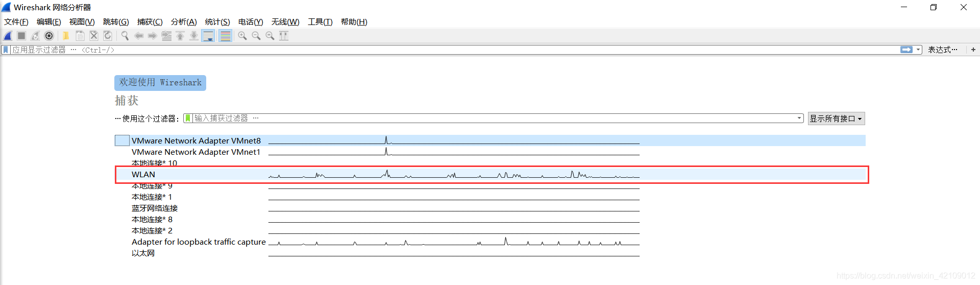This screenshot has width=980, height=285.
Task: Click the Close capture file icon
Action: (x=94, y=36)
